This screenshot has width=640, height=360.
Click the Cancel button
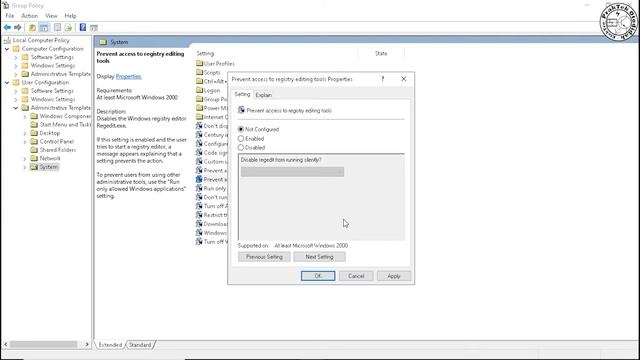pyautogui.click(x=356, y=276)
